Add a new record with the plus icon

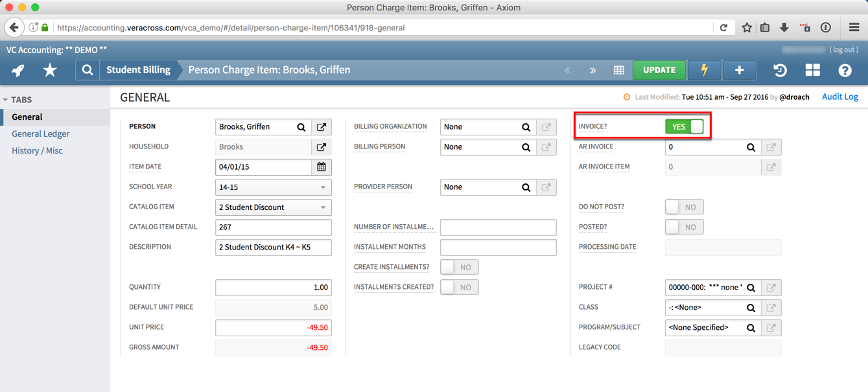[x=739, y=70]
